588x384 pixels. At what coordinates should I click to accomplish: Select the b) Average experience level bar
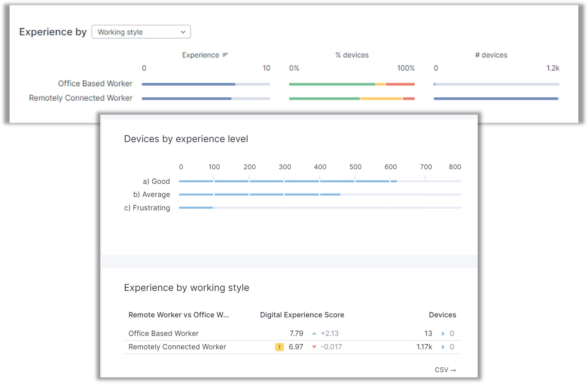259,195
